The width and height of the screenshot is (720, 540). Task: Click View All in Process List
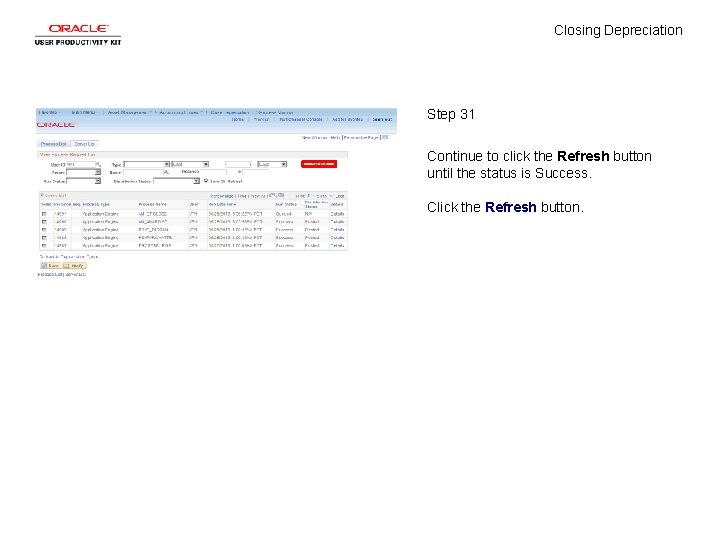(x=257, y=196)
